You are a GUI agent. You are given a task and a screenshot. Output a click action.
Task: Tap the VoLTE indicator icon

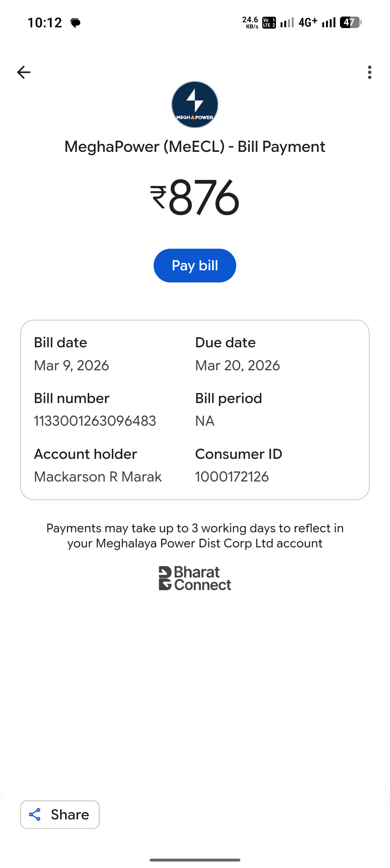269,23
